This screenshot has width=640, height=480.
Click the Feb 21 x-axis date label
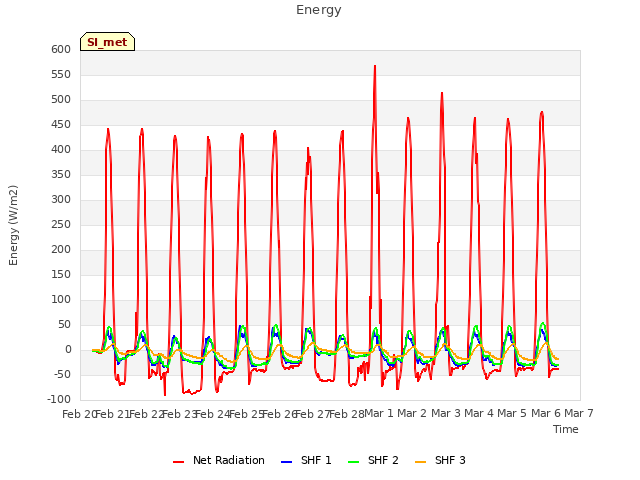112,414
